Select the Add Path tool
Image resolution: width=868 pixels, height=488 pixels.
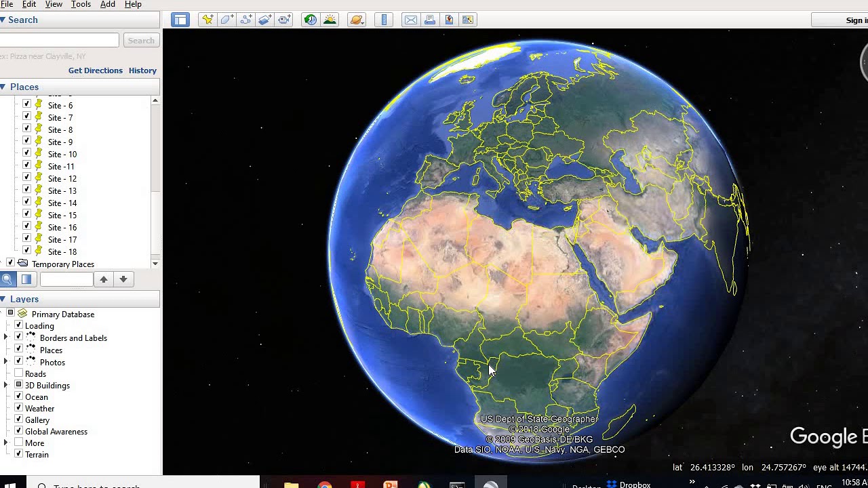(245, 20)
